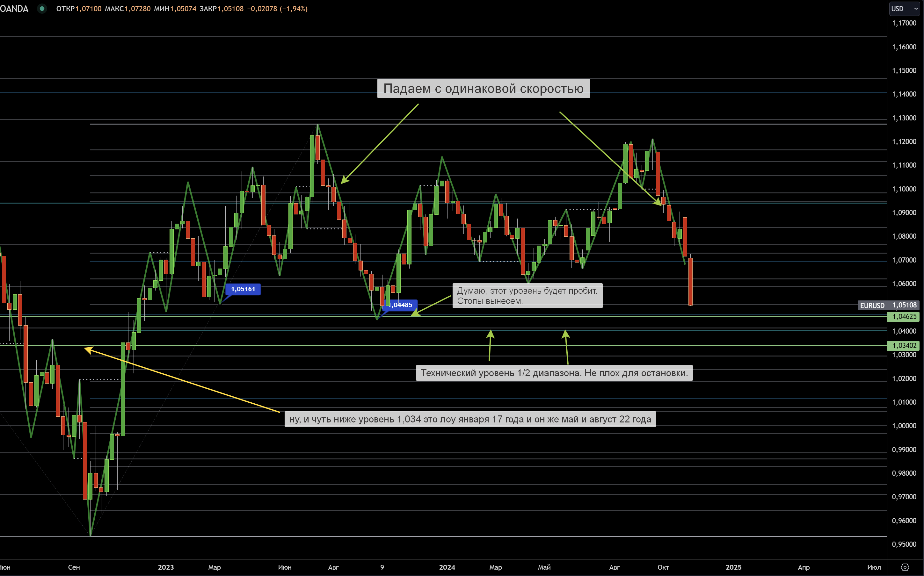Click the "Думаю, этот уровень будет пробит" note
Image resolution: width=924 pixels, height=576 pixels.
tap(527, 296)
